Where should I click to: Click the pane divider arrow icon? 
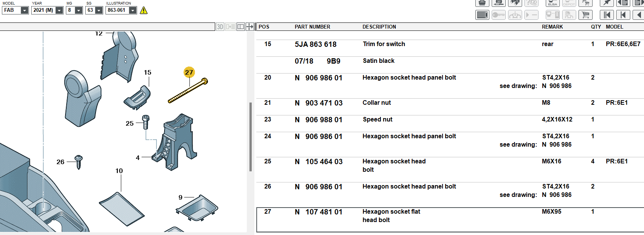click(x=250, y=27)
